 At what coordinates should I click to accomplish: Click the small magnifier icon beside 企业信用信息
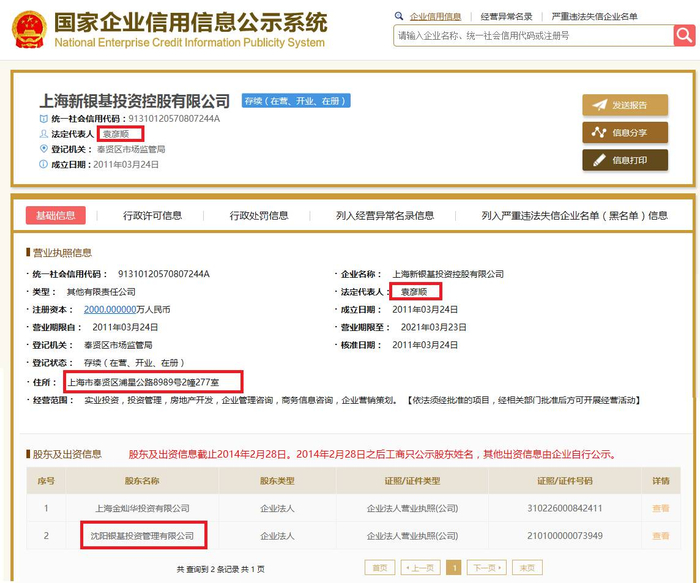tap(399, 17)
